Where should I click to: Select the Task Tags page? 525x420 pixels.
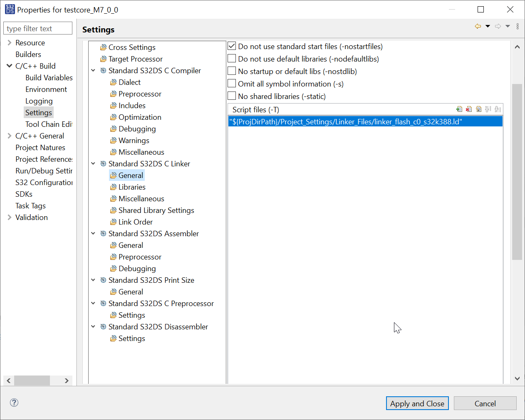[30, 205]
